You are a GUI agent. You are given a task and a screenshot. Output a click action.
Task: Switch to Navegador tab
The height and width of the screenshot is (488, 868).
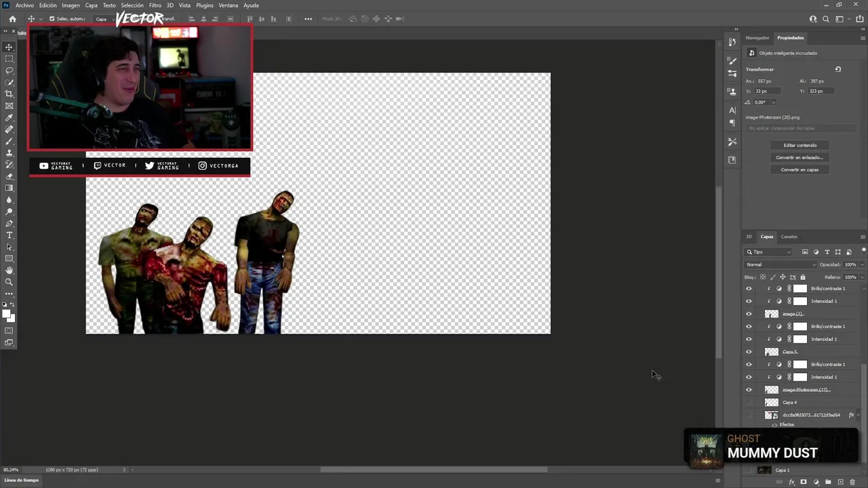[x=757, y=38]
